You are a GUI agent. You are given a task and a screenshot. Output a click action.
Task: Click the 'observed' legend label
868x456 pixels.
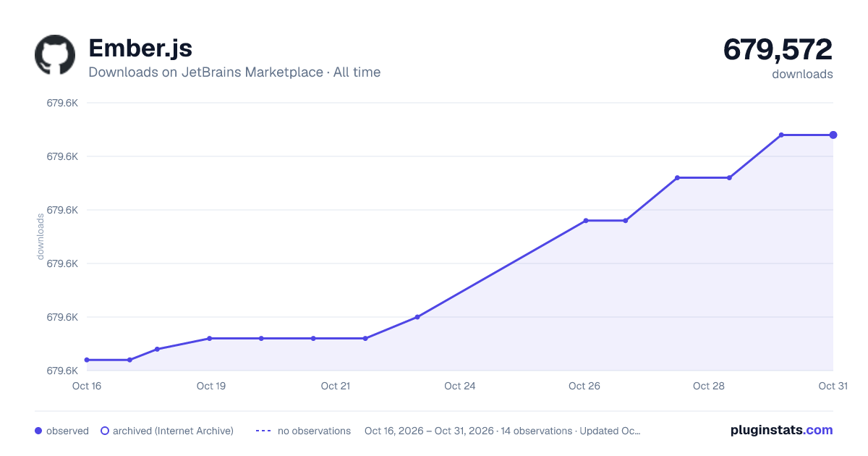[67, 431]
